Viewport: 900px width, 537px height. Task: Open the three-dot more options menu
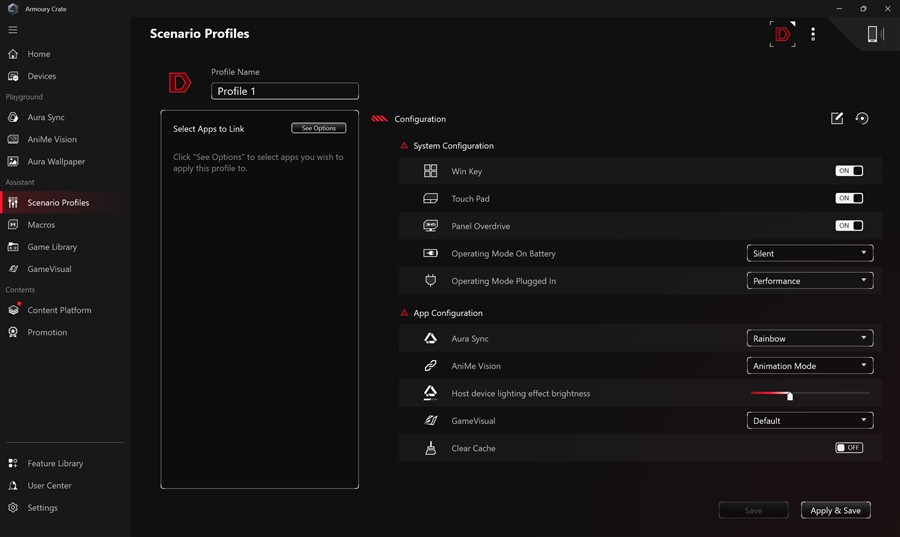pyautogui.click(x=813, y=34)
